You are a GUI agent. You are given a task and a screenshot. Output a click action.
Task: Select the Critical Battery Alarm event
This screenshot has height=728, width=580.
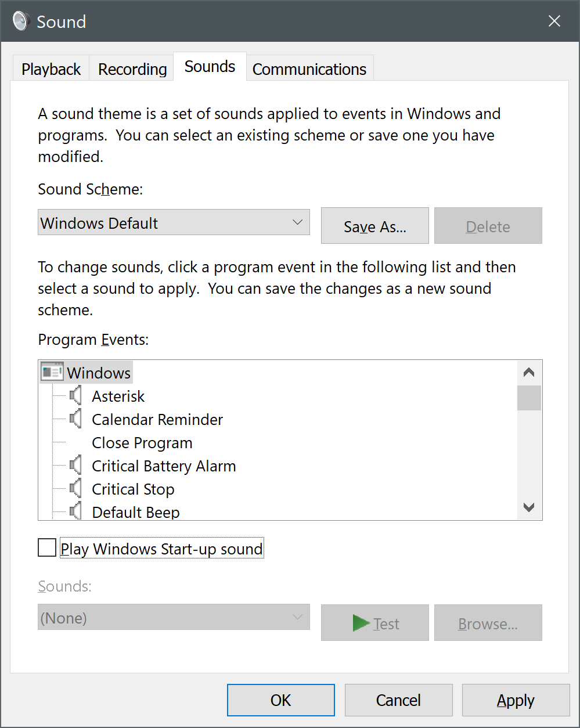[164, 466]
